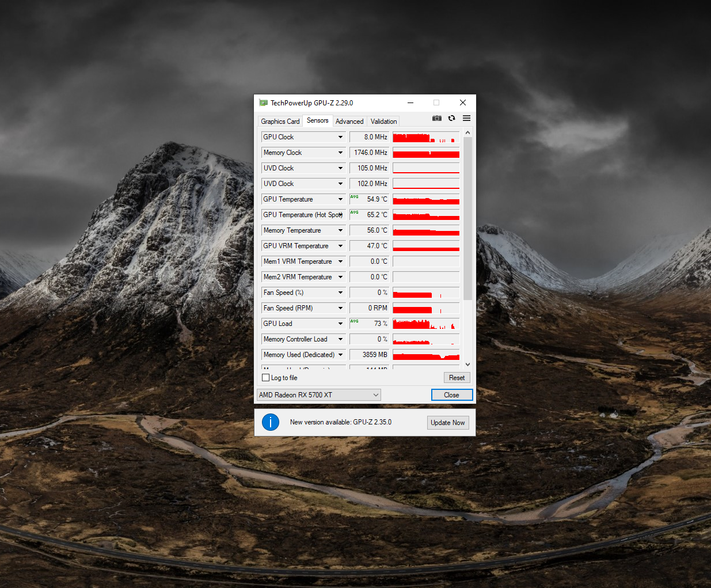This screenshot has height=588, width=711.
Task: Click the 47.0 °C GPU VRM Temperature value
Action: click(x=369, y=246)
